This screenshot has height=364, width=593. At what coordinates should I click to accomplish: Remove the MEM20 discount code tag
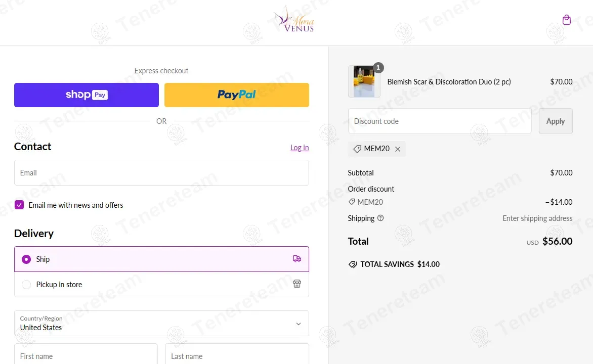pos(398,149)
